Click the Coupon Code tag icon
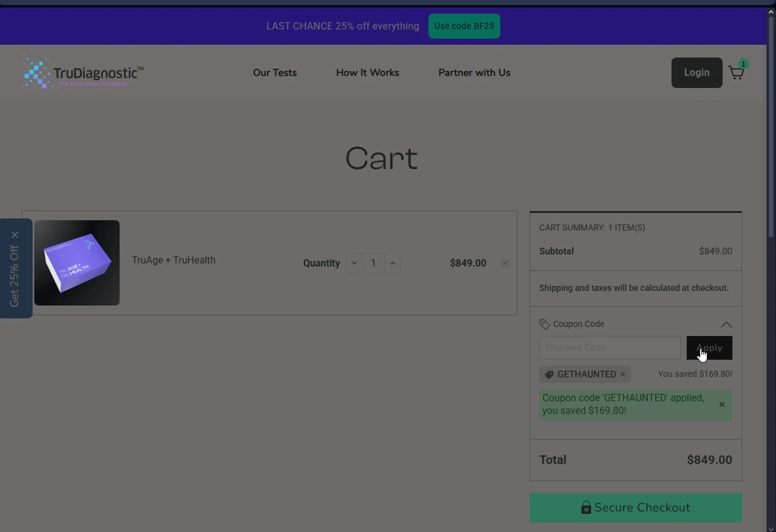The height and width of the screenshot is (532, 776). 544,324
